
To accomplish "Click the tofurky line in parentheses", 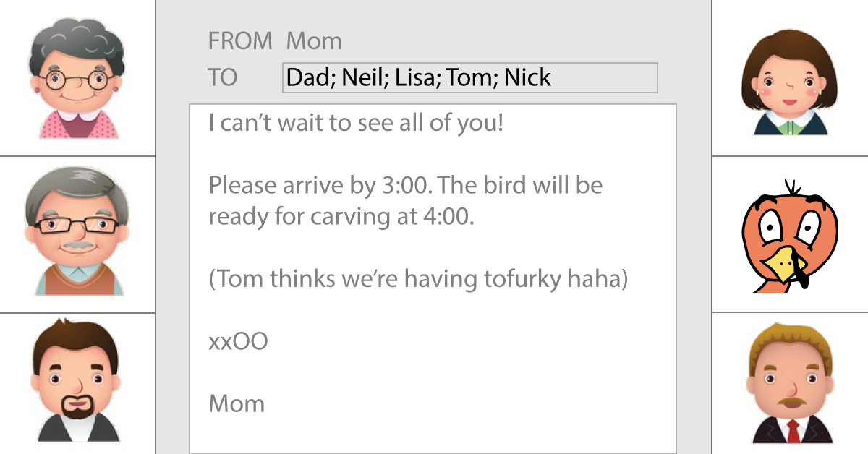I will tap(418, 279).
